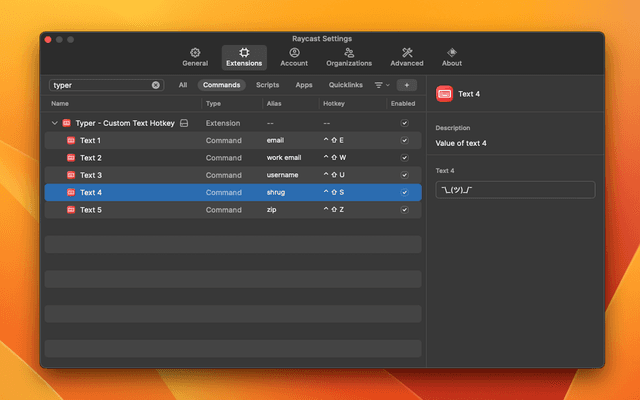Sort the list by Name column

61,103
